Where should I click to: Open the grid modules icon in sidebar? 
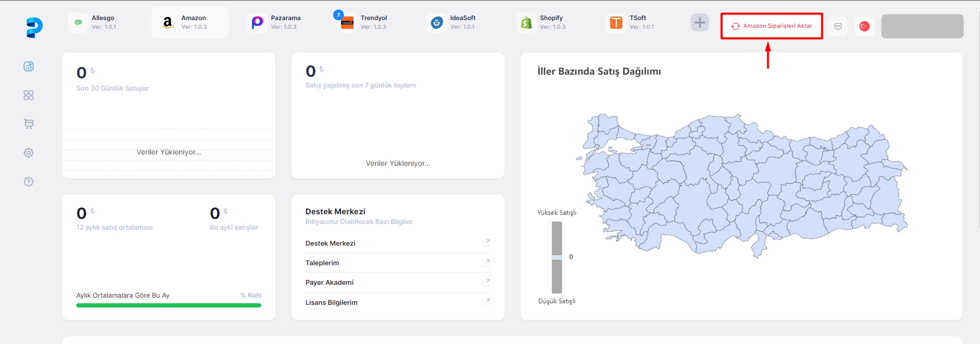click(x=29, y=95)
